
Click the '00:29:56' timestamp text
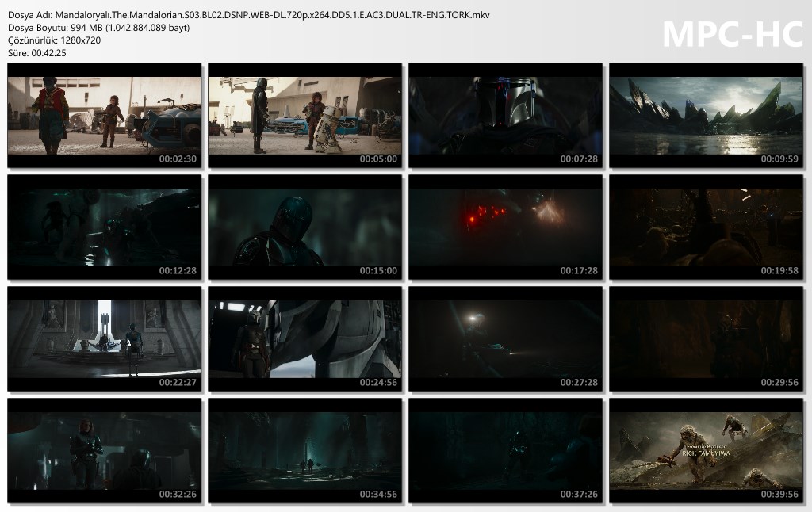tap(779, 383)
